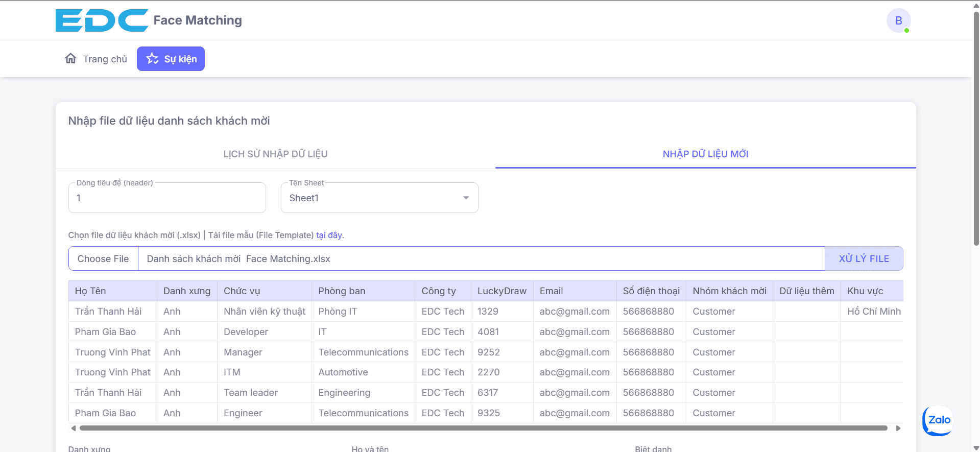Click the LuckyDraw column header
The image size is (980, 452).
coord(502,291)
